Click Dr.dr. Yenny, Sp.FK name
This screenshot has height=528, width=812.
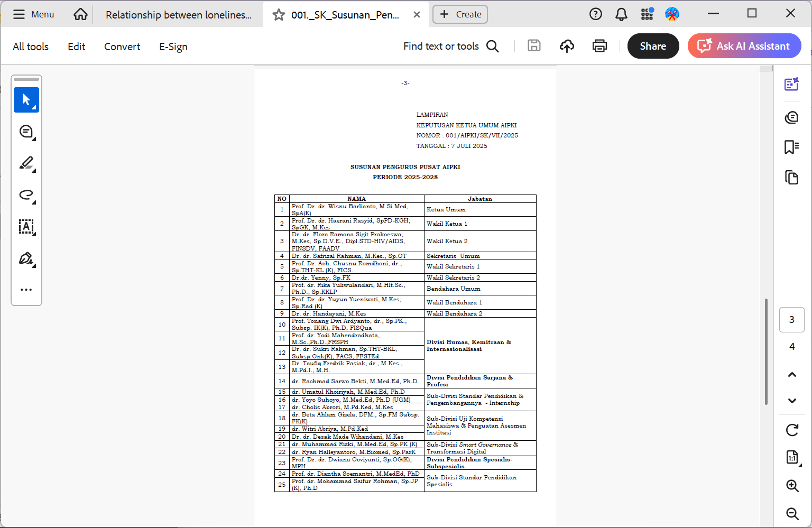click(x=321, y=277)
